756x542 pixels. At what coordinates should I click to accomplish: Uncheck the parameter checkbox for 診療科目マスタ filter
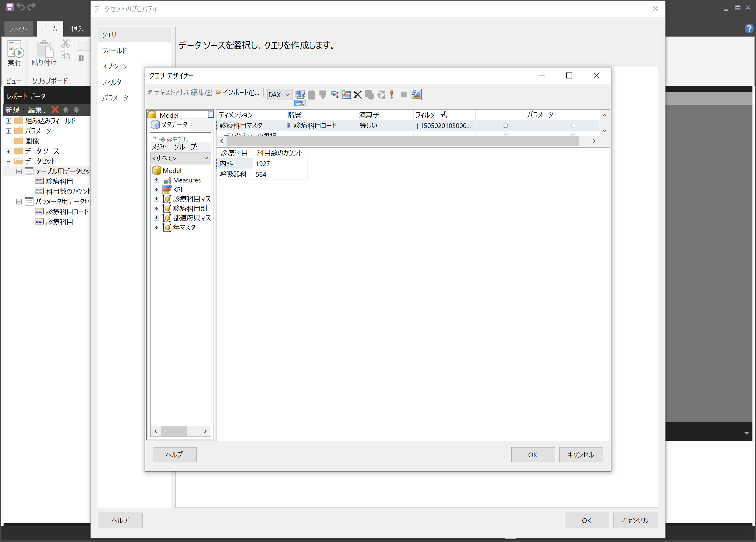click(x=505, y=125)
